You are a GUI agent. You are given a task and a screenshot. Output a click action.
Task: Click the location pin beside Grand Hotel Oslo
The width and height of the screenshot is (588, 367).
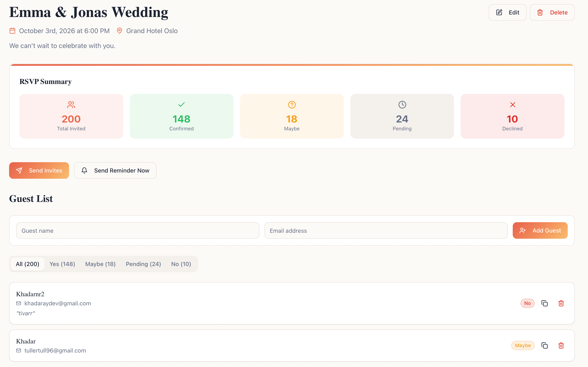120,31
